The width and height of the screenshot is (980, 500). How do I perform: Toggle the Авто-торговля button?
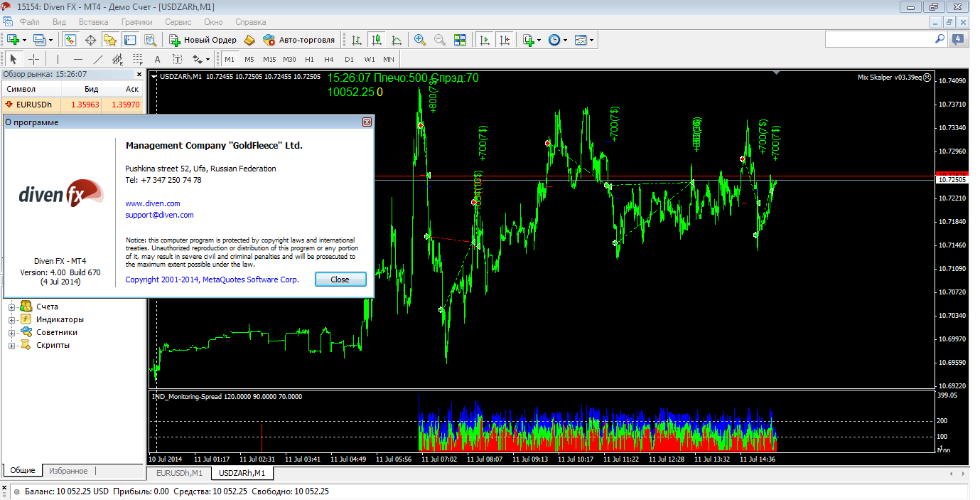[x=298, y=40]
